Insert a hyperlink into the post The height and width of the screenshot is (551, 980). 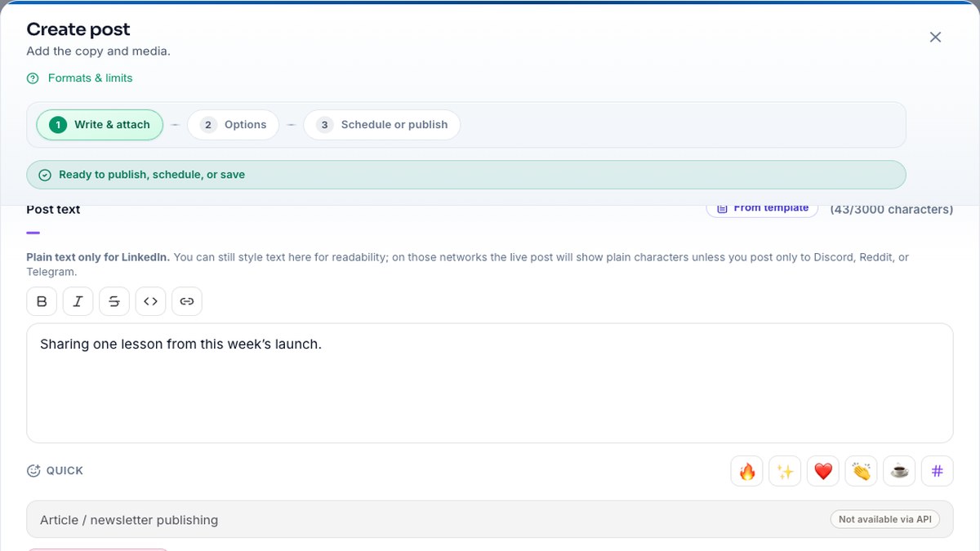(x=187, y=301)
